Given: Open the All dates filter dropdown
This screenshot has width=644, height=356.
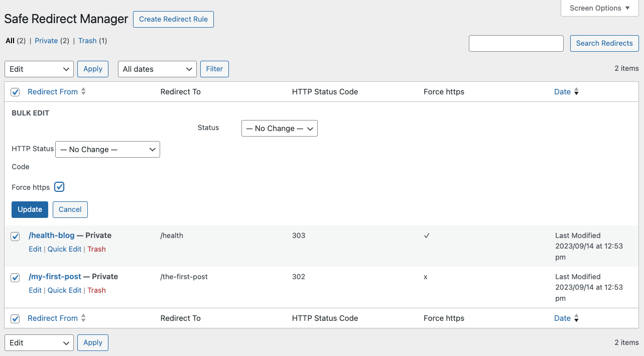Looking at the screenshot, I should point(157,69).
